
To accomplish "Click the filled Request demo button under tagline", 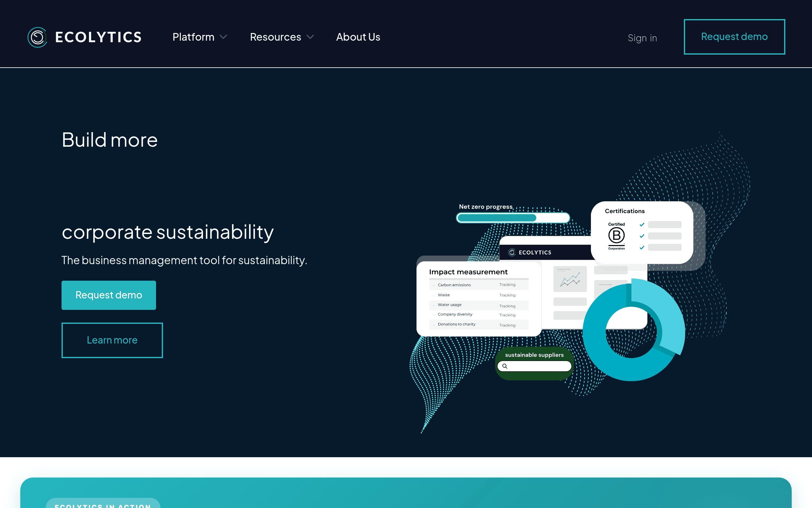I will pos(109,295).
